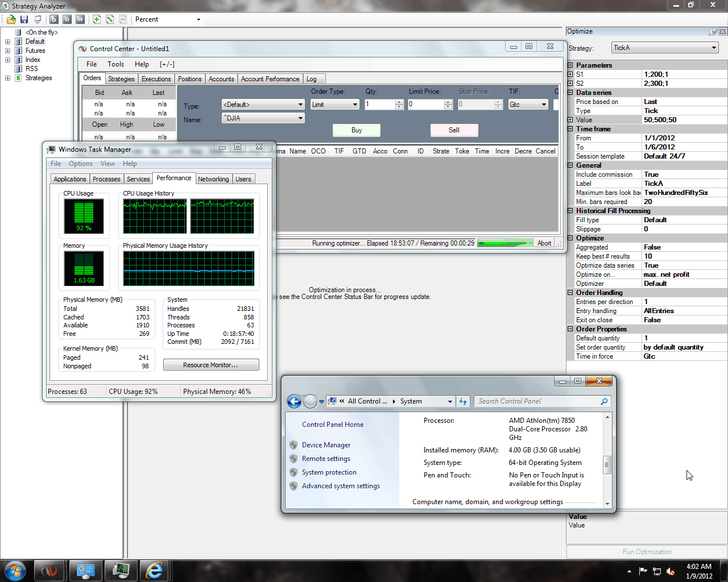Open Internet Explorer from the taskbar
This screenshot has height=582, width=728.
(x=154, y=570)
